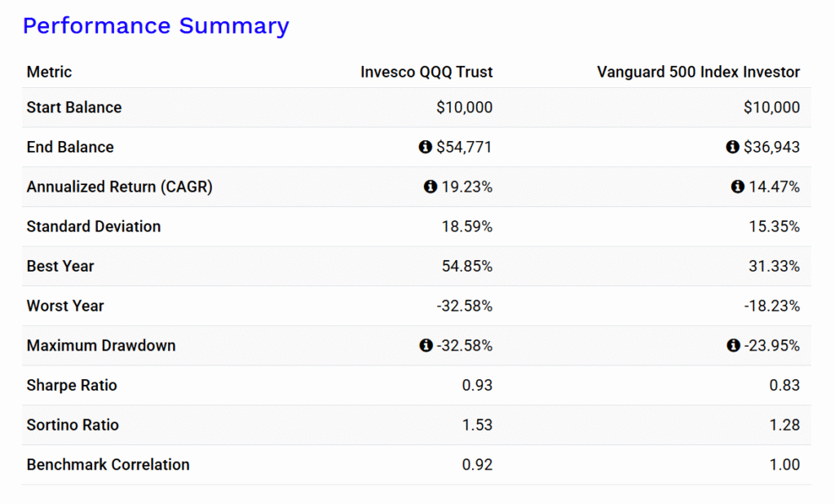Viewport: 835px width, 504px height.
Task: Open info icon next to 14.47% CAGR
Action: (x=737, y=187)
